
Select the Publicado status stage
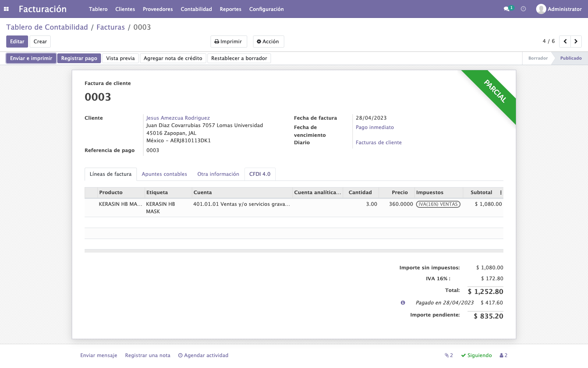pos(571,58)
